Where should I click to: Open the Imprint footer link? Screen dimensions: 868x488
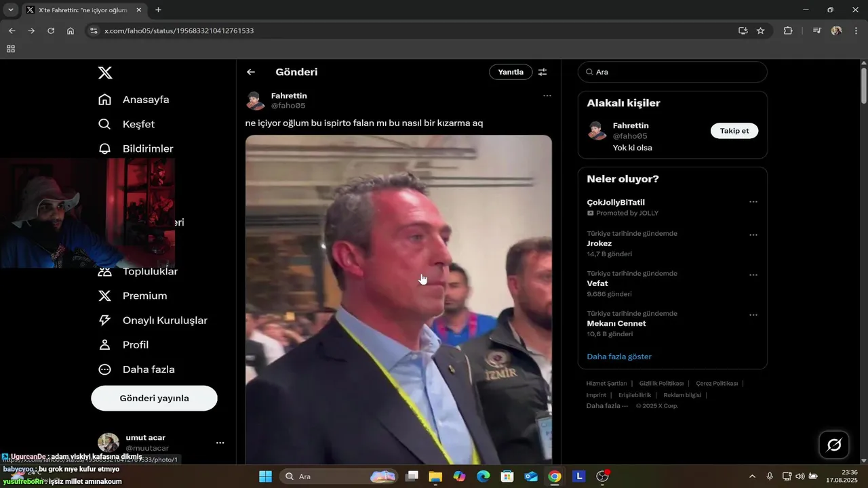596,395
